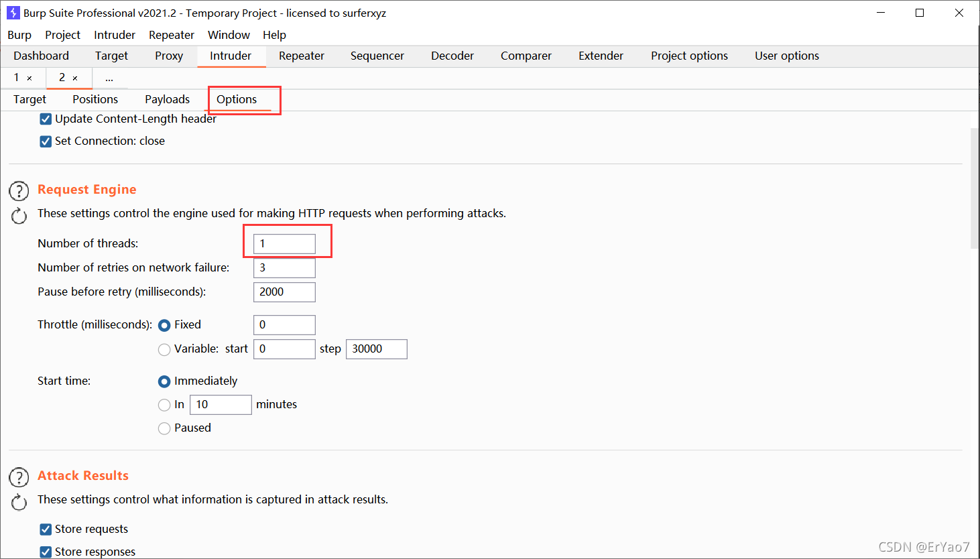Open the Help menu
This screenshot has height=559, width=980.
274,35
